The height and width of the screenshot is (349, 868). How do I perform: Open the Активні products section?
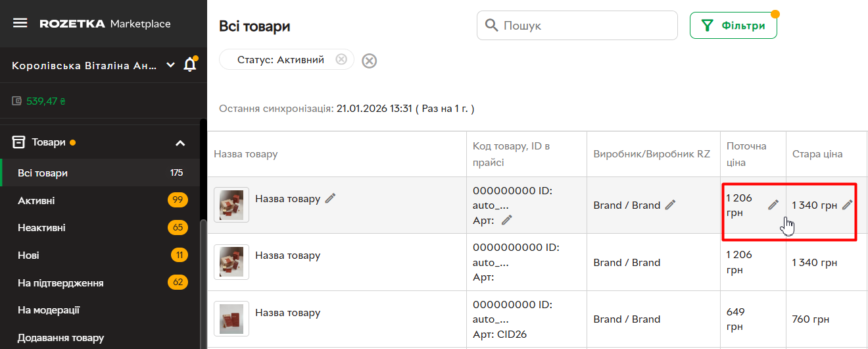[37, 200]
